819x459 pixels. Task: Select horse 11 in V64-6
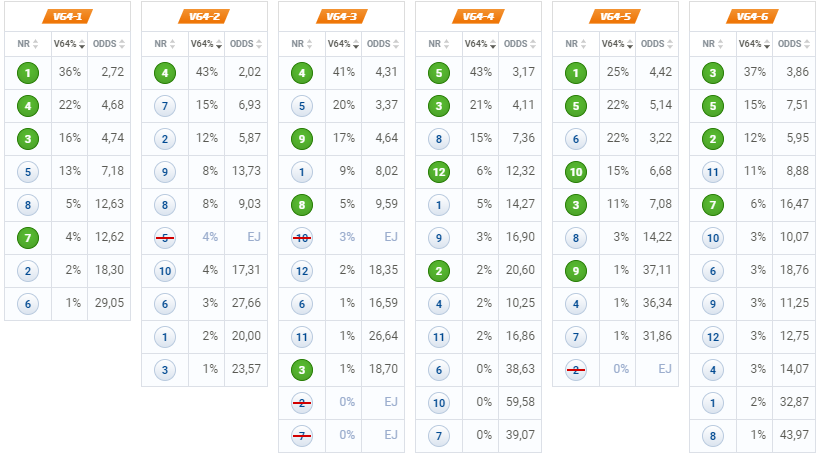coord(712,172)
